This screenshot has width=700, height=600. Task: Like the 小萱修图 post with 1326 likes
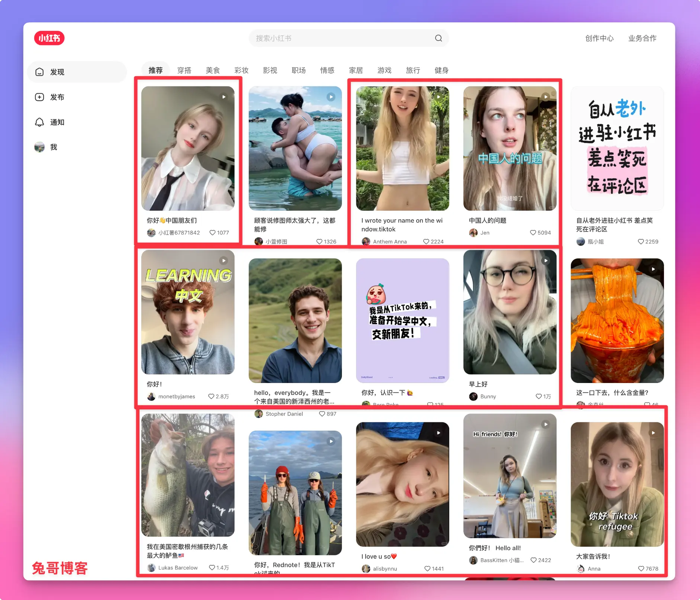pyautogui.click(x=320, y=242)
